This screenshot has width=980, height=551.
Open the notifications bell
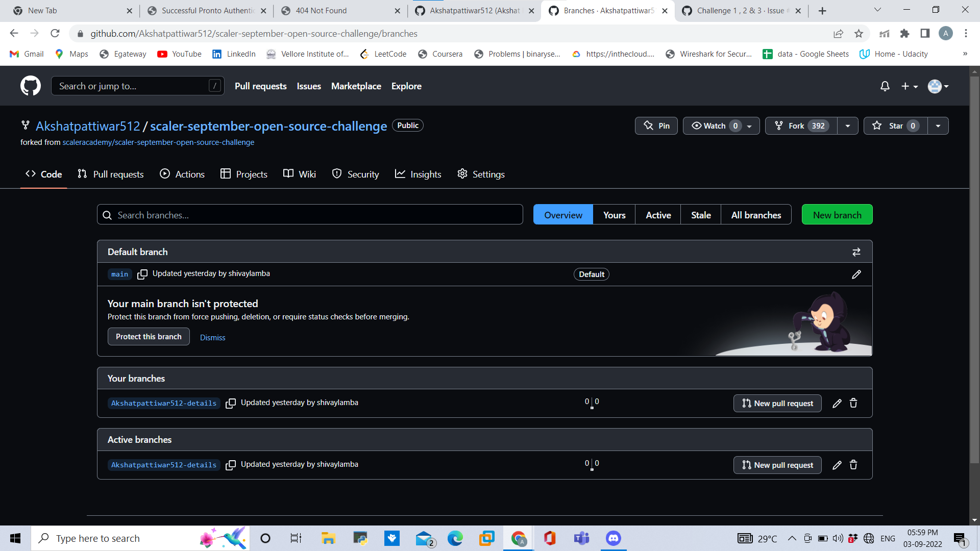pos(885,86)
